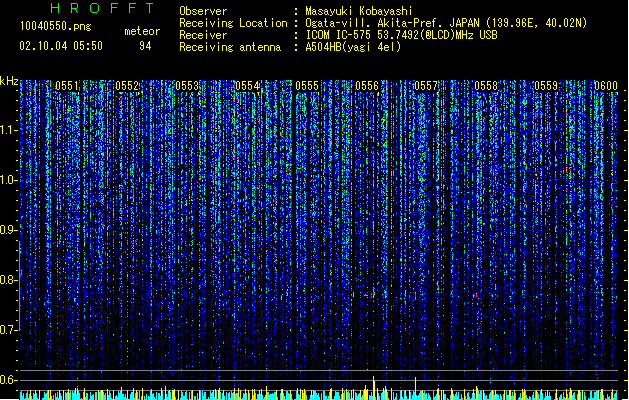This screenshot has height=400, width=629.
Task: Click the 1.0 frequency axis label
Action: pyautogui.click(x=8, y=180)
